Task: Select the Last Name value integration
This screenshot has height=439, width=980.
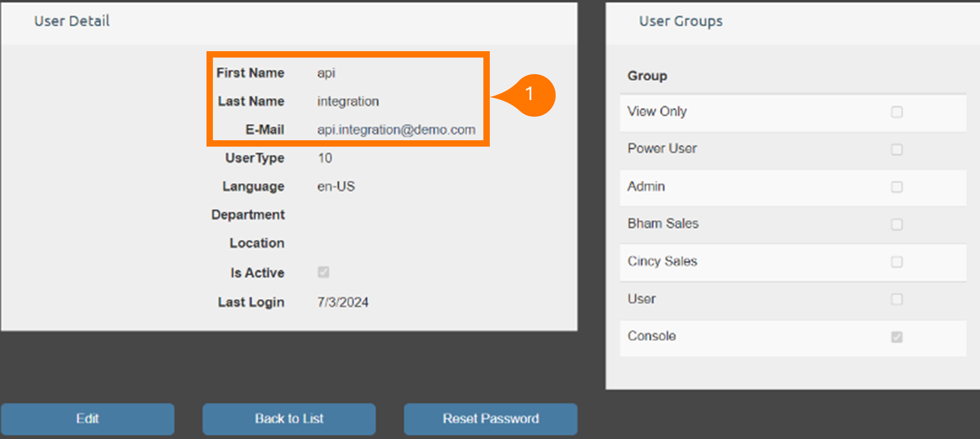Action: [x=348, y=101]
